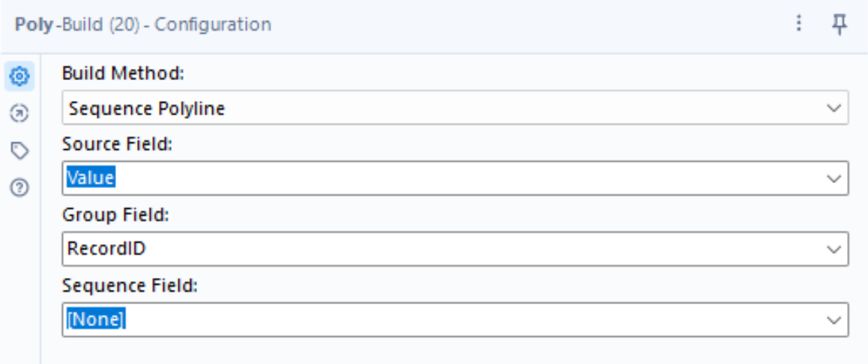Expand the Sequence Field dropdown arrow

click(x=834, y=319)
